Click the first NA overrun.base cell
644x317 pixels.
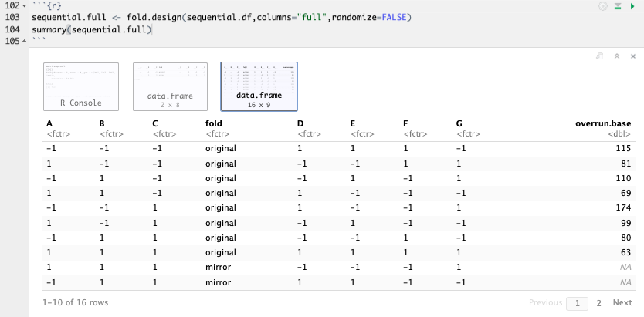pyautogui.click(x=625, y=268)
